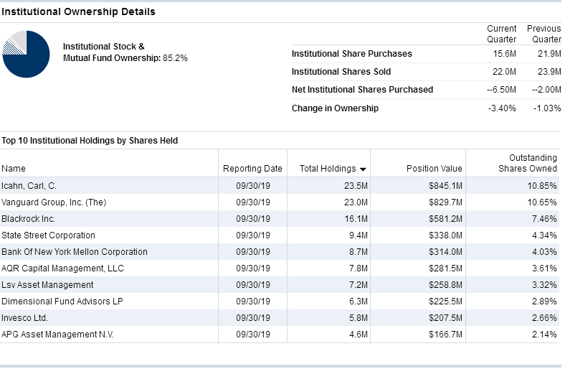Click Vanguard's $829.7M position value
The height and width of the screenshot is (369, 588).
tap(445, 202)
